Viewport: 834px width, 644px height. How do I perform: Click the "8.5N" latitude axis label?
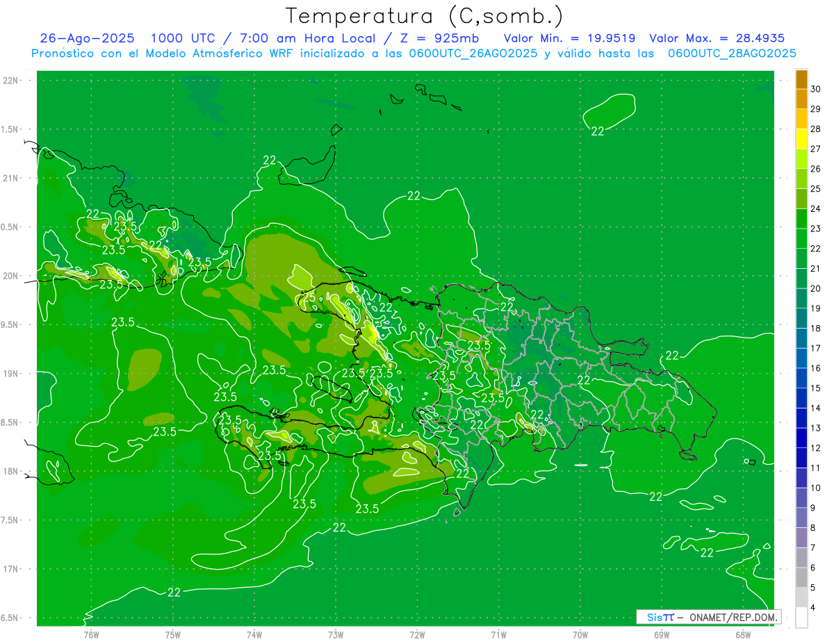point(10,422)
